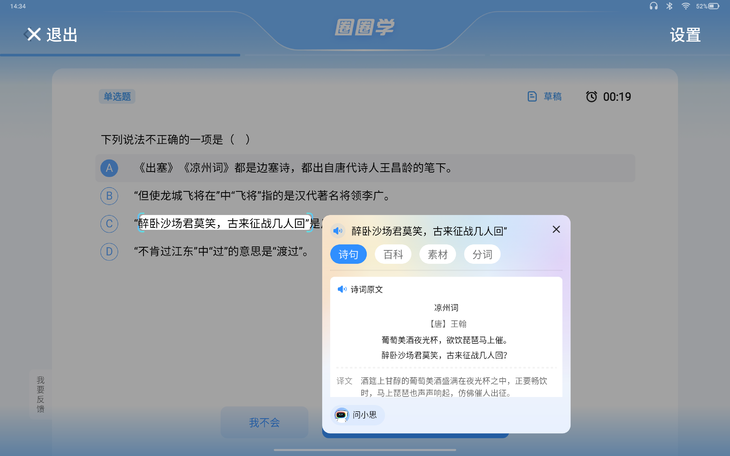Viewport: 730px width, 456px height.
Task: Tap the 圈圈学 logo in header
Action: point(364,28)
